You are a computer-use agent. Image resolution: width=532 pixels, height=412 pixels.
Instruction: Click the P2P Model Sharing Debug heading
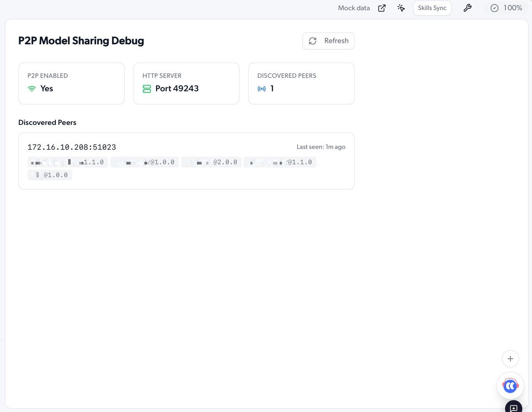(81, 41)
